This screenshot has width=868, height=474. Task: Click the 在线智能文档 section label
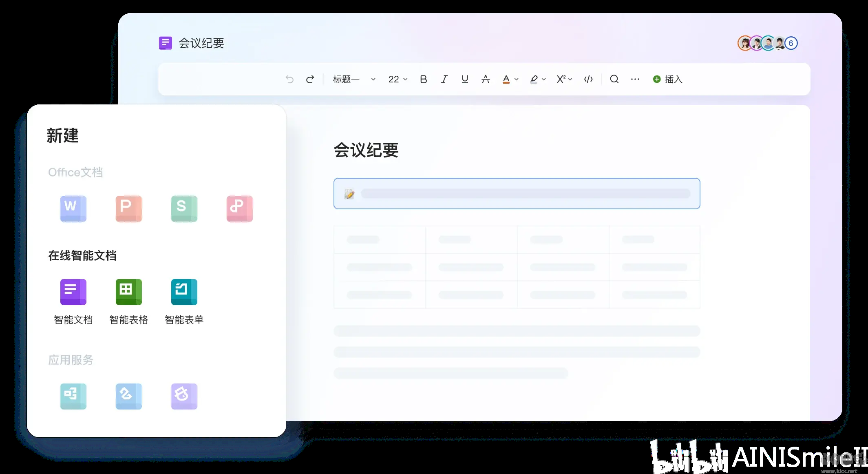click(82, 255)
